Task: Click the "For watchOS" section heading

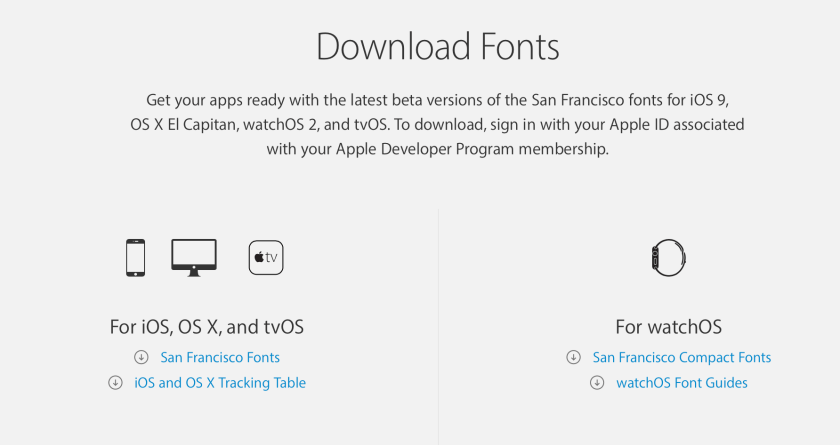Action: click(668, 327)
